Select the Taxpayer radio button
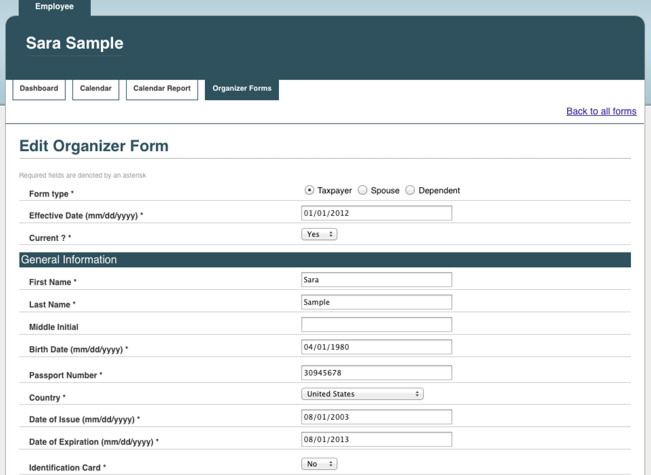The height and width of the screenshot is (475, 651). [x=309, y=190]
